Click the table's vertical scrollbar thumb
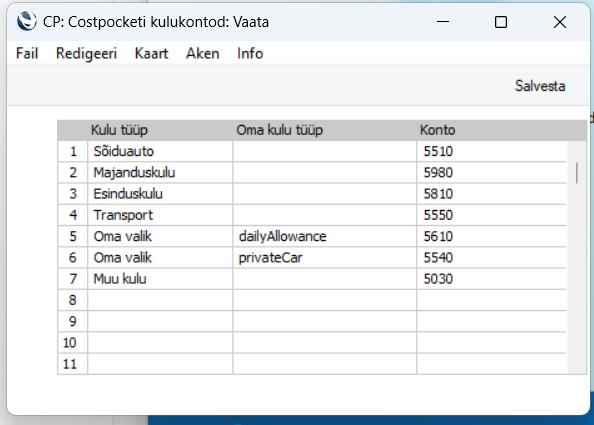 [x=577, y=173]
